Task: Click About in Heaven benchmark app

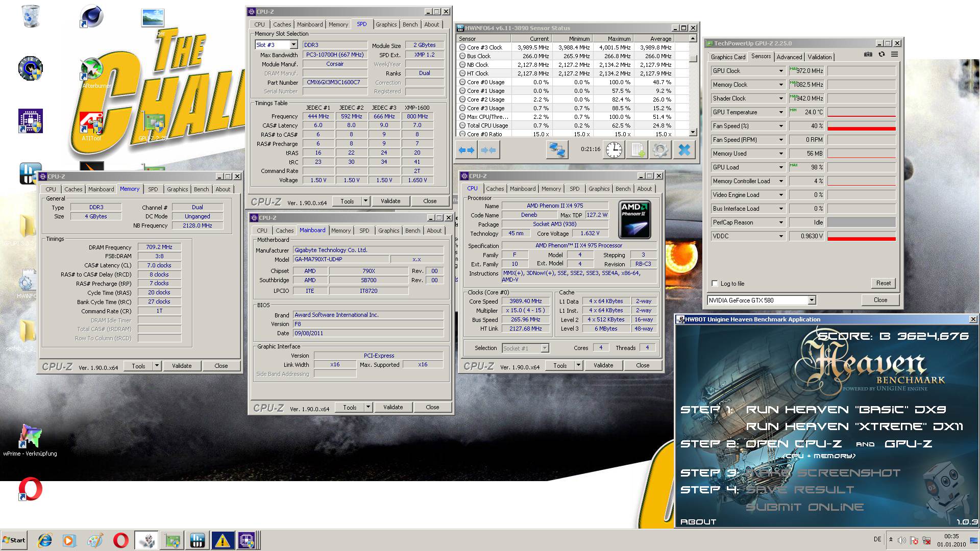Action: click(698, 521)
